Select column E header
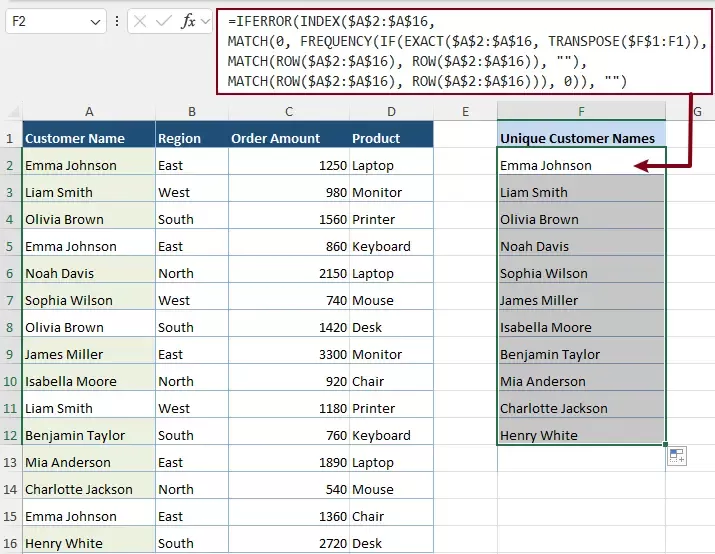This screenshot has width=715, height=554. pyautogui.click(x=465, y=111)
